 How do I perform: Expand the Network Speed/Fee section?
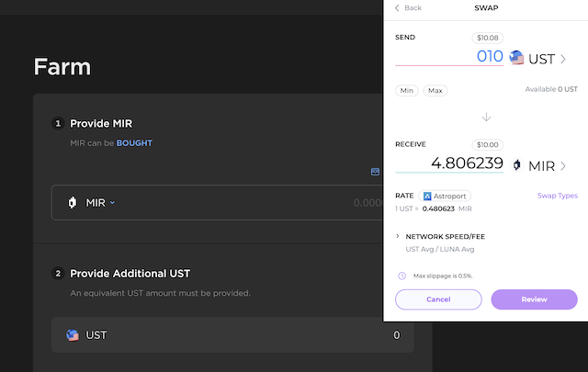click(x=398, y=236)
